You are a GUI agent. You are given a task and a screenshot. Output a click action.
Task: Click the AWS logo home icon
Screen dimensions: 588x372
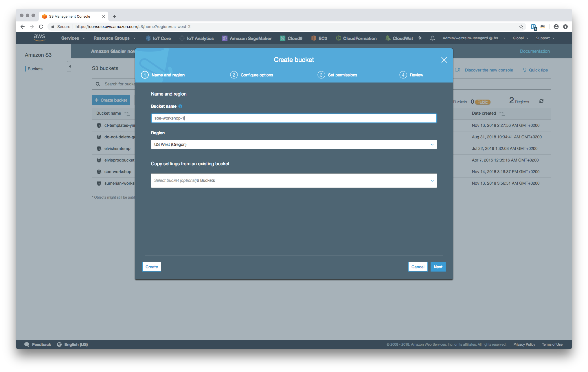tap(39, 38)
